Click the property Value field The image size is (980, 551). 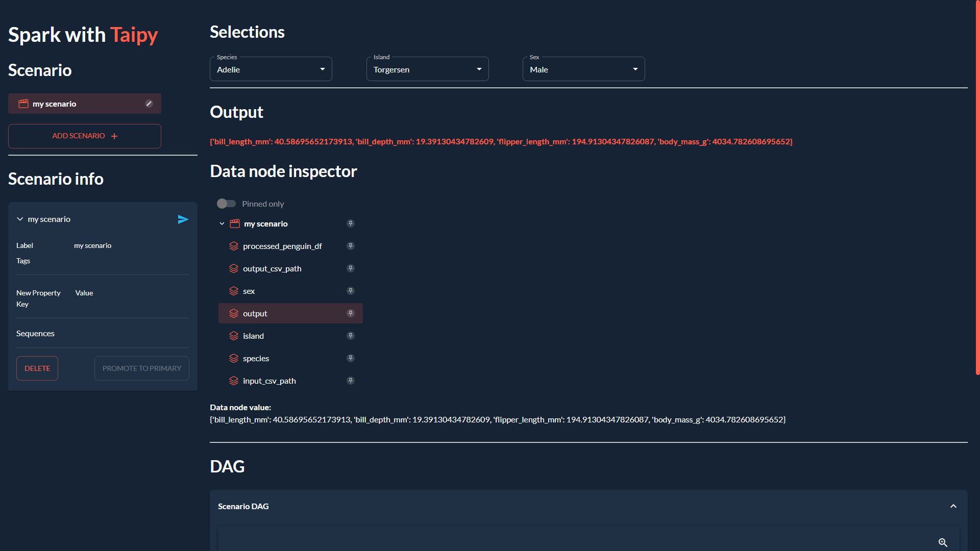coord(84,293)
